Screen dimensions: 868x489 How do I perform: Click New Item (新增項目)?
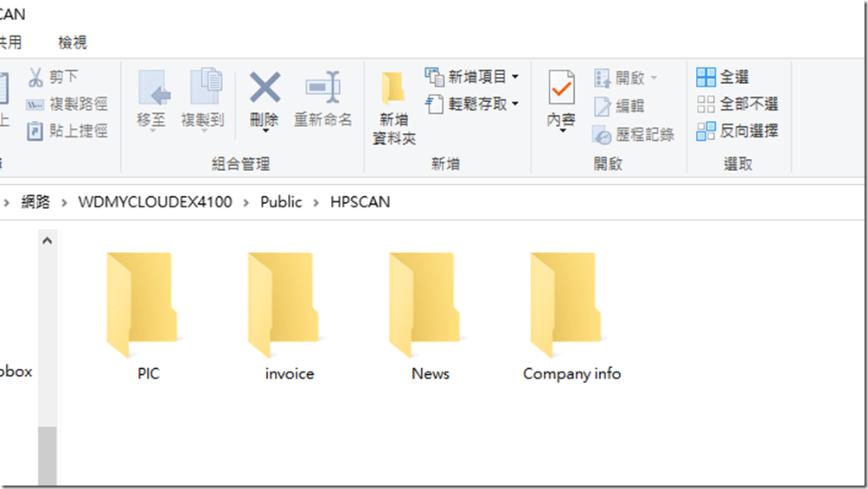pos(472,77)
